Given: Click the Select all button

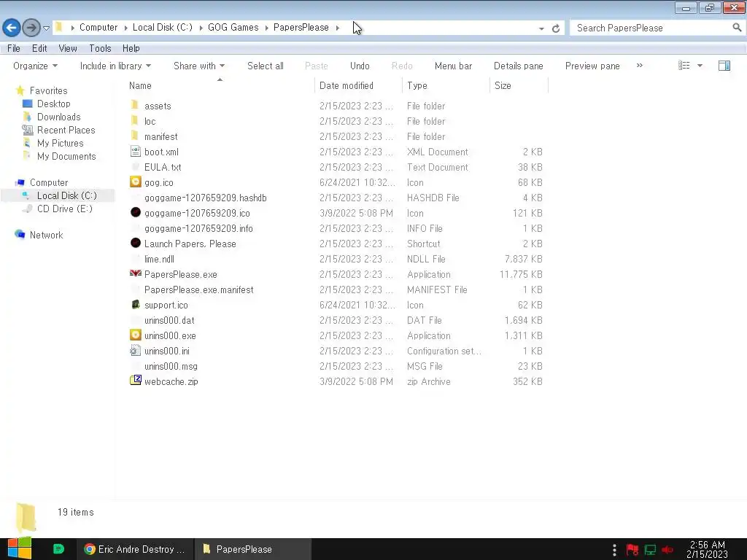Looking at the screenshot, I should (266, 66).
